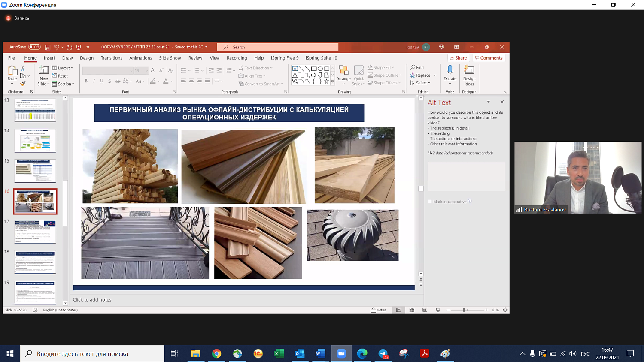Check the Mark as decorative checkbox

(430, 202)
